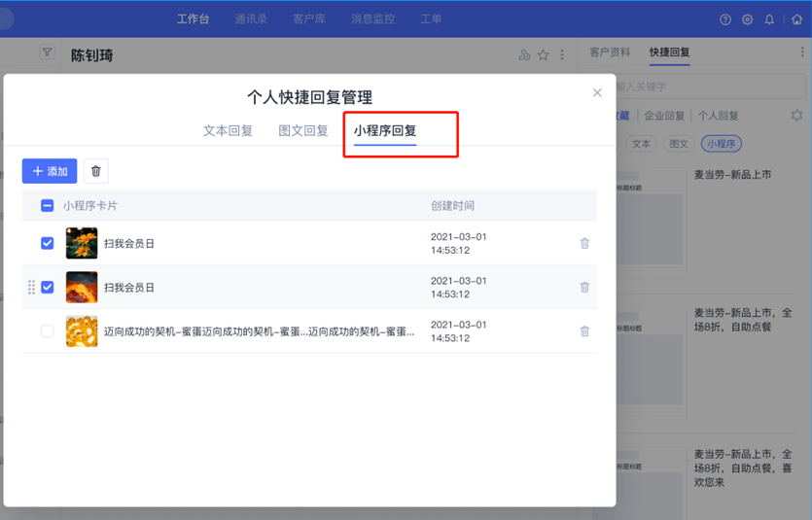This screenshot has height=520, width=812.
Task: Open 客户库 in top navigation
Action: pos(309,19)
